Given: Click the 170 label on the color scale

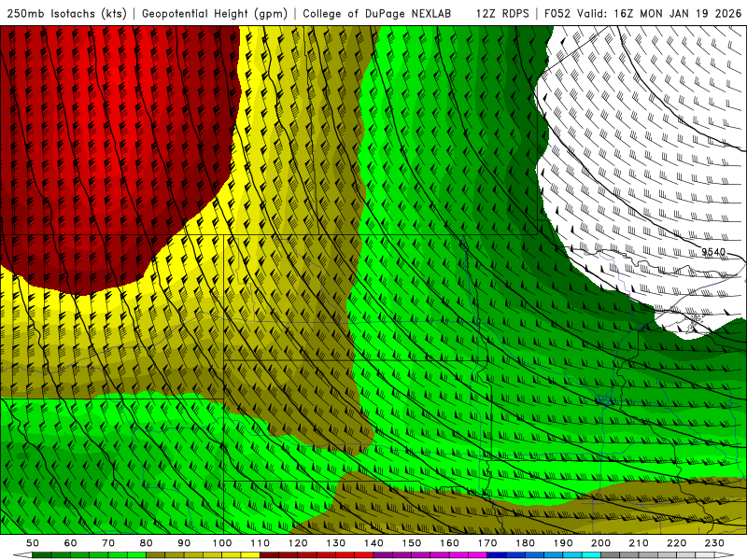Looking at the screenshot, I should click(487, 543).
